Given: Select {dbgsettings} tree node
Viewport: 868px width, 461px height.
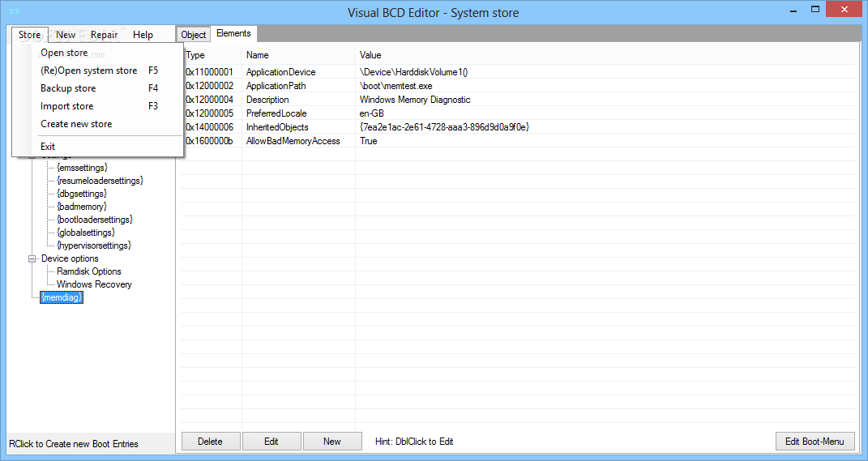Looking at the screenshot, I should [x=82, y=194].
